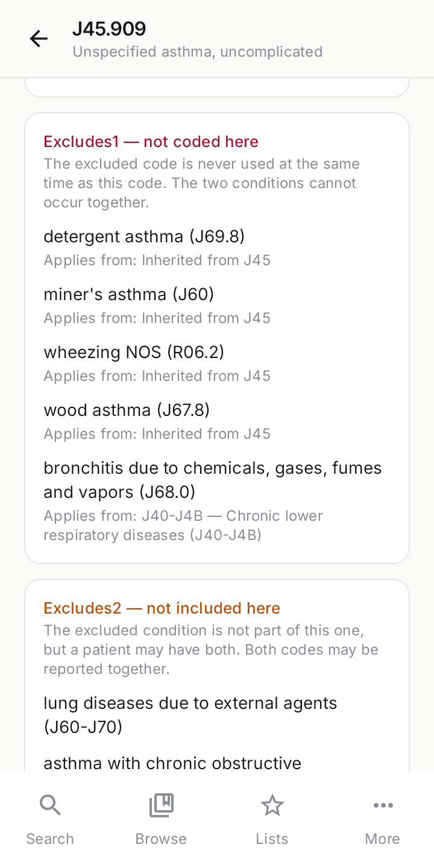Select asthma with chronic obstructive entry
The width and height of the screenshot is (434, 868).
[172, 763]
